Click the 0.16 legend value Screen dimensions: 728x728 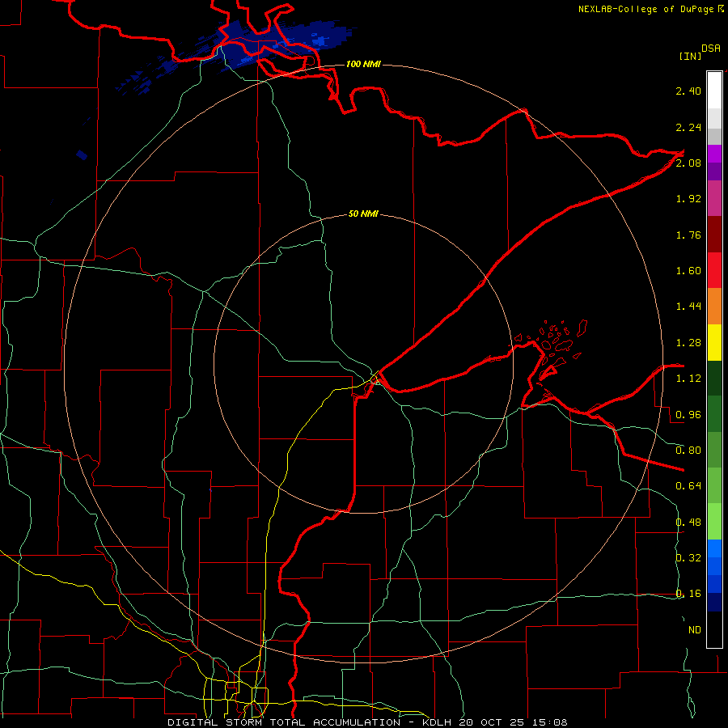[x=688, y=594]
